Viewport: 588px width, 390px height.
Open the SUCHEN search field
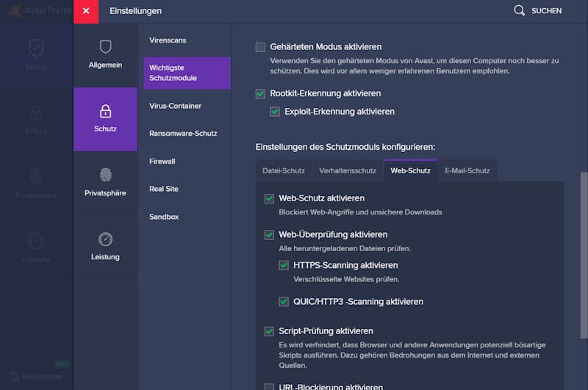coord(546,11)
